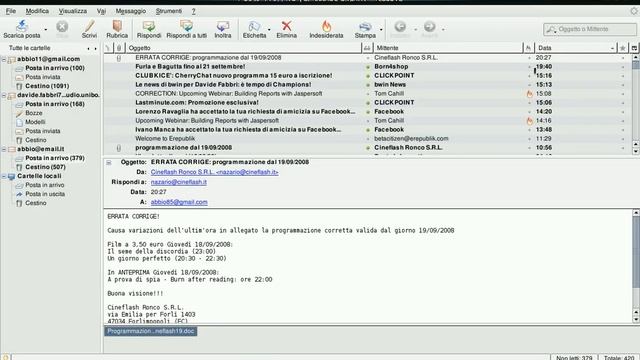
Task: Open Scarica posta dropdown arrow
Action: pos(45,29)
